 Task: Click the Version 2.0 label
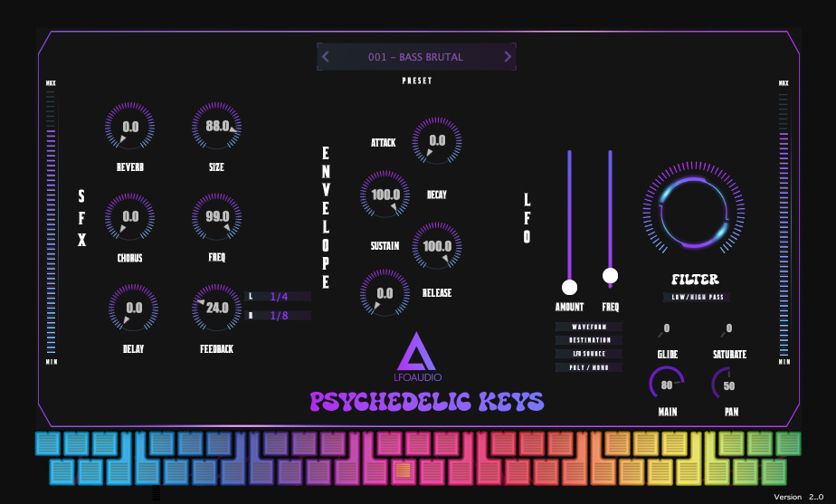click(x=798, y=497)
